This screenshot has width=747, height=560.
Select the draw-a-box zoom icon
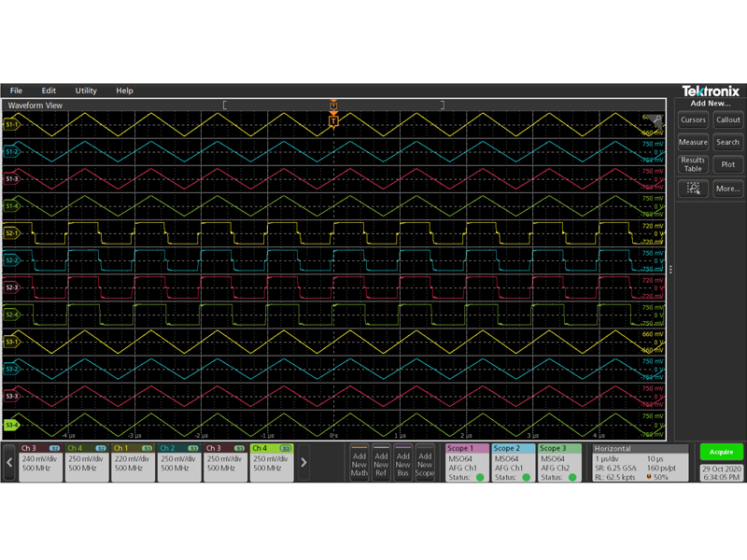pyautogui.click(x=693, y=188)
